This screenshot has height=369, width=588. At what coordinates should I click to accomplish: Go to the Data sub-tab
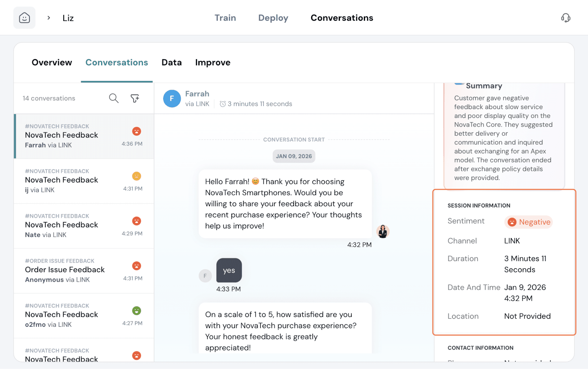tap(172, 62)
